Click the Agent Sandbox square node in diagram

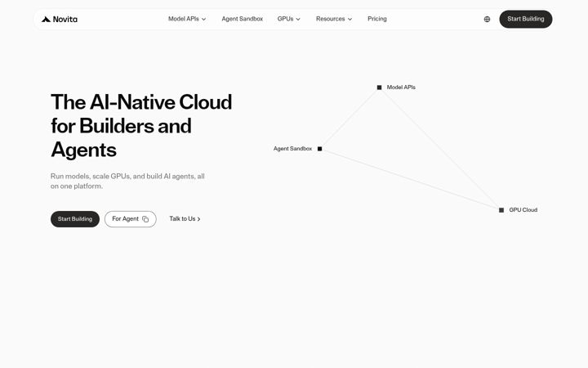pyautogui.click(x=320, y=149)
